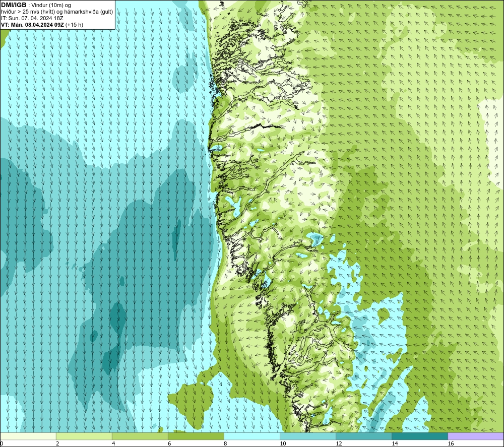Click the legend value "2"

tap(57, 443)
